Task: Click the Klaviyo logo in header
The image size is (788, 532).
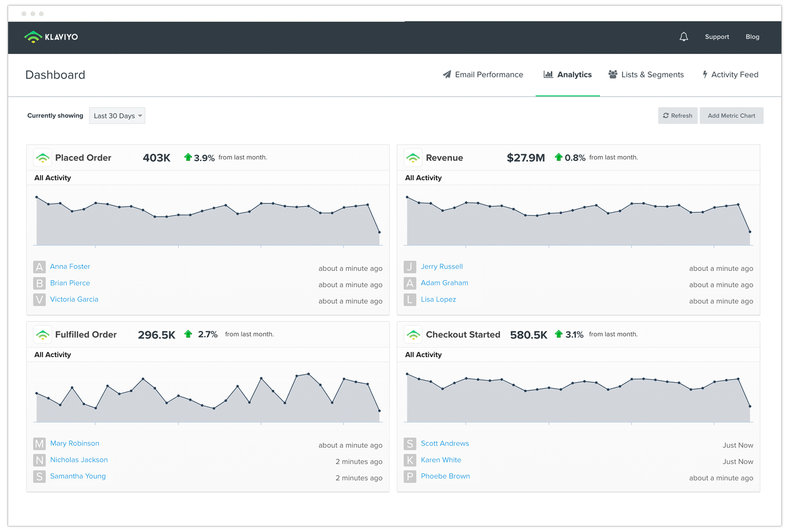Action: [x=51, y=37]
